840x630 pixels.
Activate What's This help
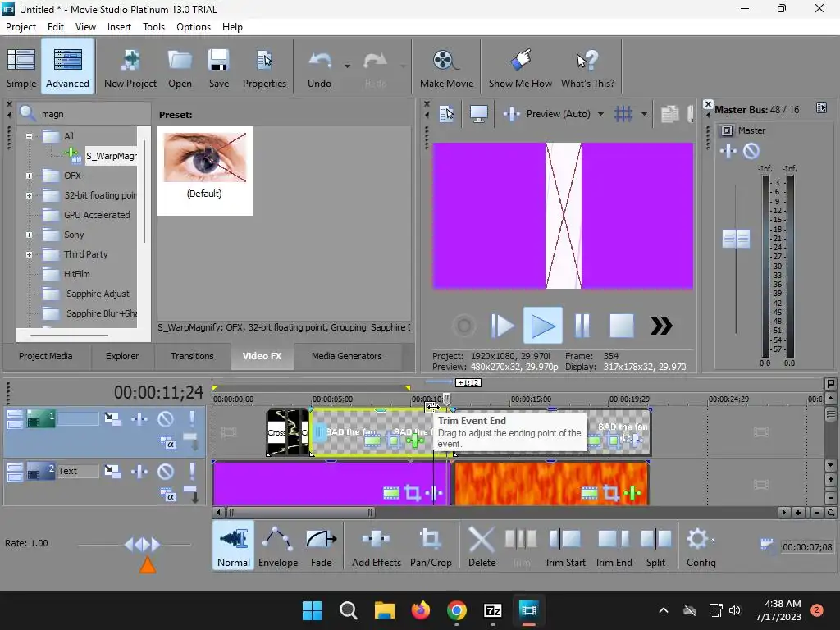pyautogui.click(x=587, y=67)
